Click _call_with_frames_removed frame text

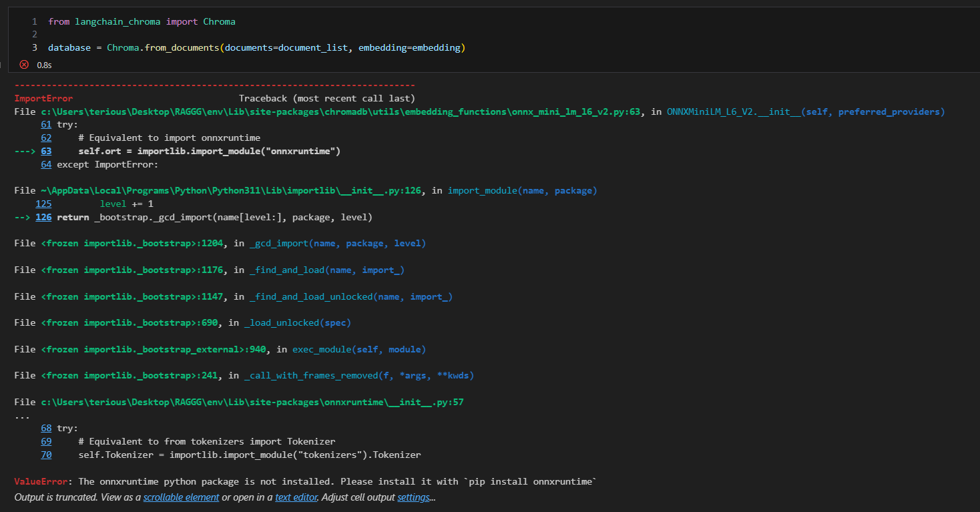pyautogui.click(x=359, y=375)
